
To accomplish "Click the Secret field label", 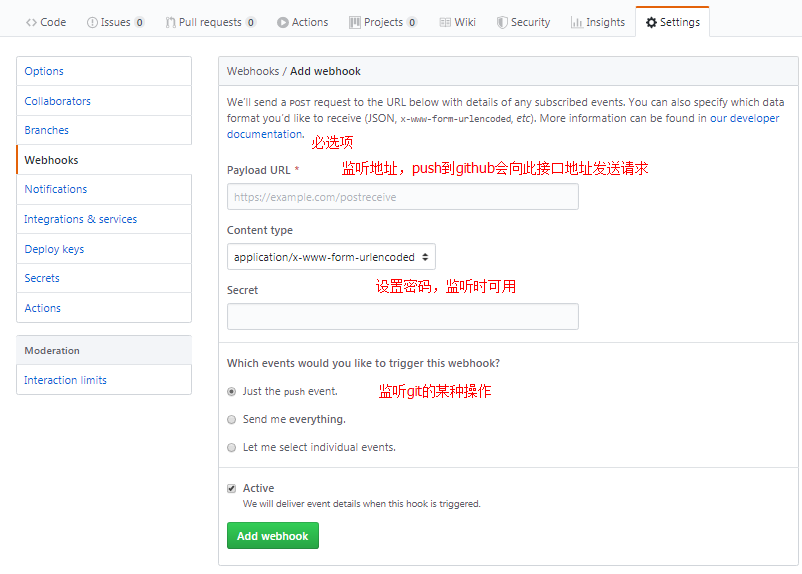I will pyautogui.click(x=242, y=290).
